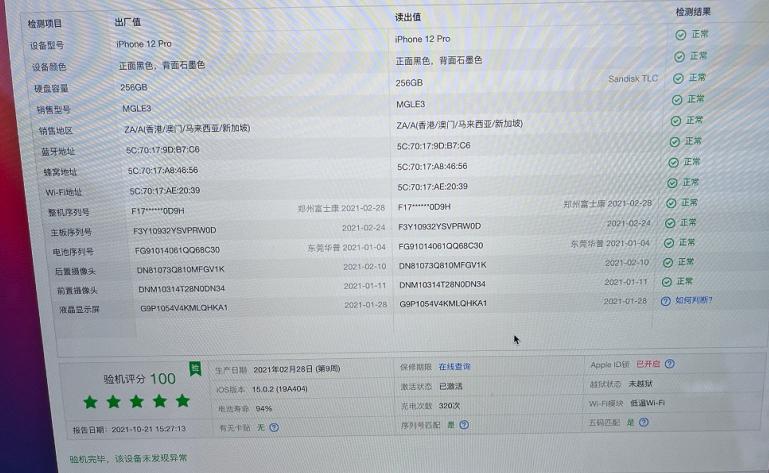
Task: Select iPhone 12 Pro in the 读出值 column
Action: [x=422, y=39]
